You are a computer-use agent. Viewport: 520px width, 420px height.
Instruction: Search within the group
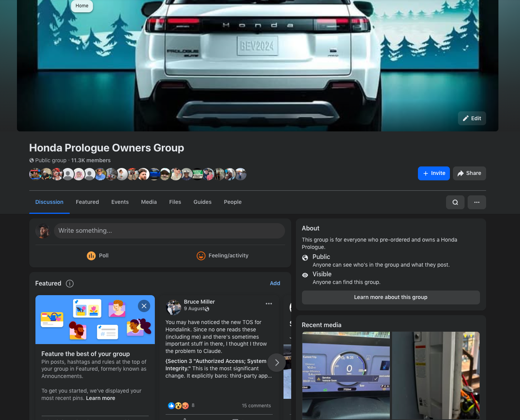click(x=455, y=202)
